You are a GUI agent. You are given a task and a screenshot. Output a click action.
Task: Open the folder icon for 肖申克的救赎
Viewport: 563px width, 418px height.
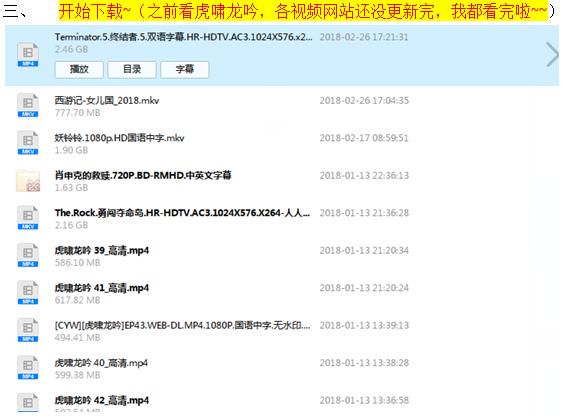point(28,180)
